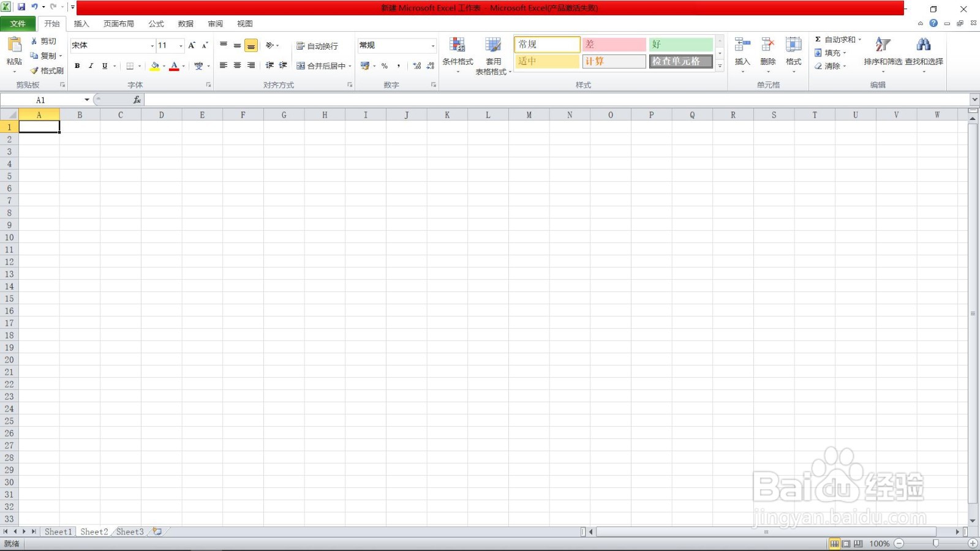980x551 pixels.
Task: Toggle Underline formatting
Action: tap(105, 66)
